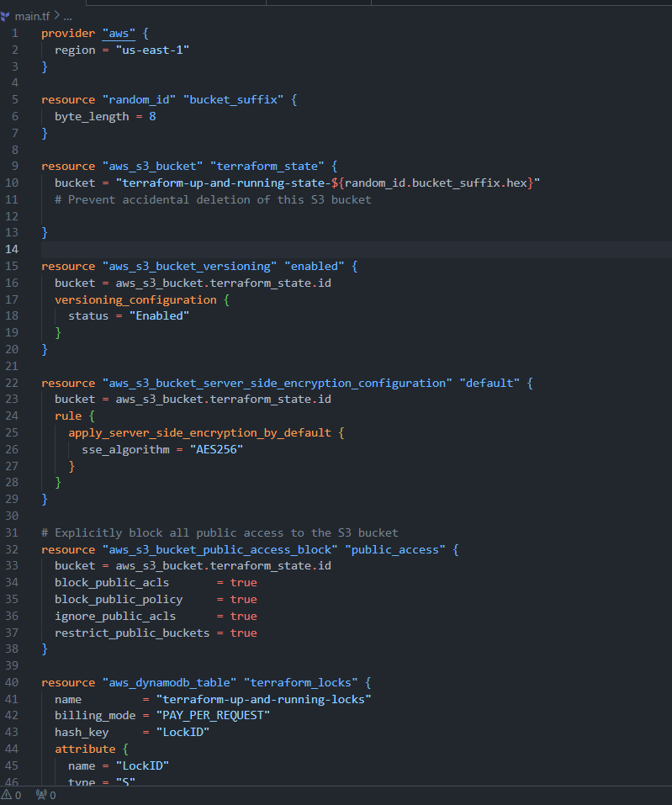
Task: Click the "aws_s3_bucket" string on line 9
Action: point(152,167)
